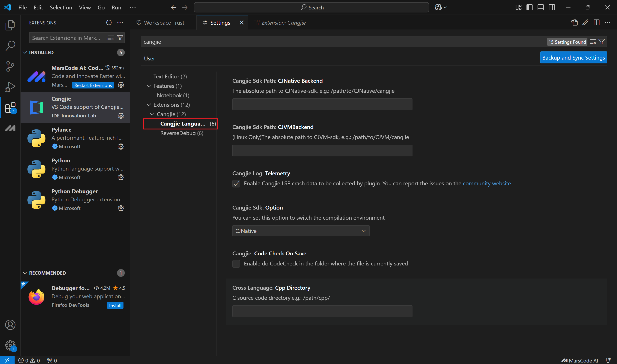Clear the extensions search results

[x=111, y=38]
